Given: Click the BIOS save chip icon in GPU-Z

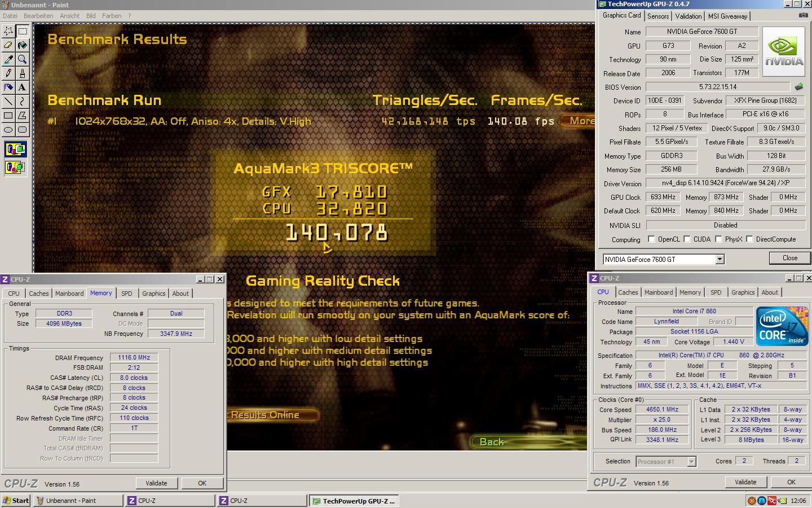Looking at the screenshot, I should (799, 87).
